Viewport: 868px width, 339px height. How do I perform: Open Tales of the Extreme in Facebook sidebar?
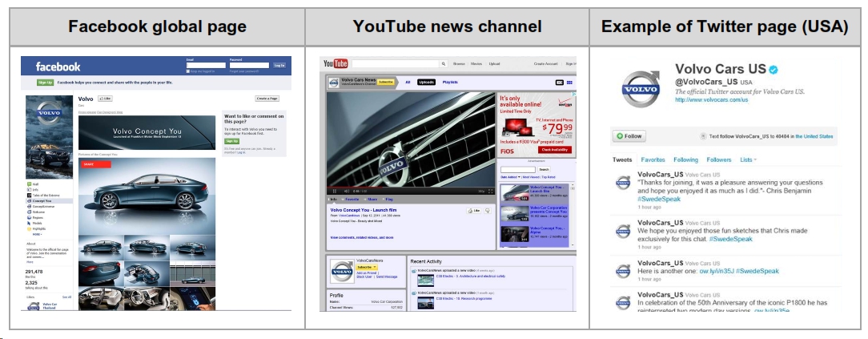43,195
